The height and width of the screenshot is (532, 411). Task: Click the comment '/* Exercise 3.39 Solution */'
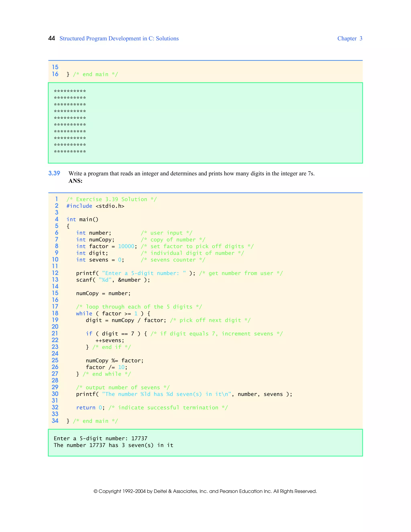coord(112,199)
